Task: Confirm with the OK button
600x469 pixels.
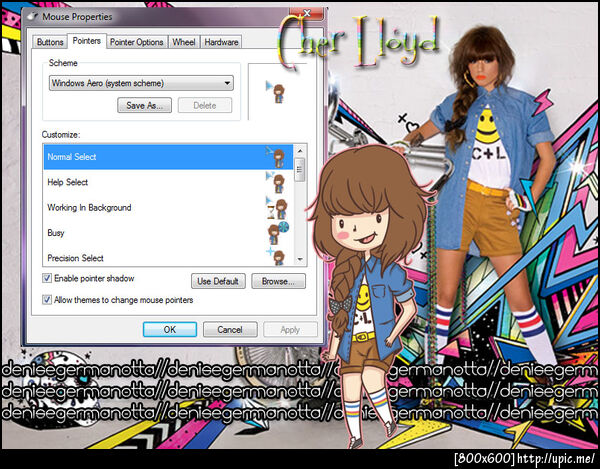Action: click(x=170, y=329)
